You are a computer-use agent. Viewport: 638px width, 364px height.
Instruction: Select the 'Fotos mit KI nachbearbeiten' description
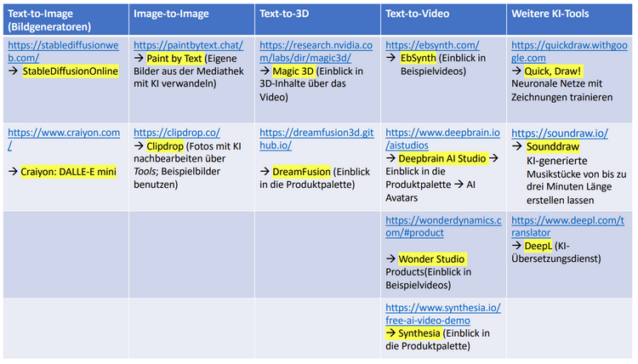pos(187,152)
